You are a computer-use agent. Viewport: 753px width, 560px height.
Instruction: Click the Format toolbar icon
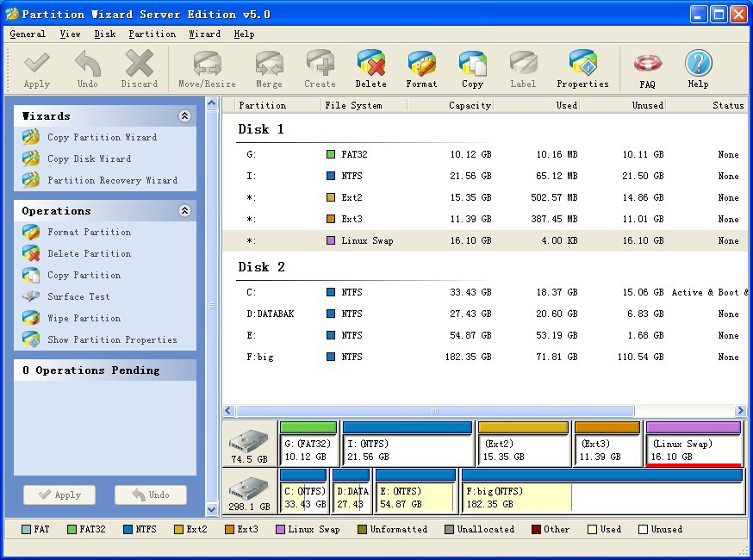pos(421,70)
